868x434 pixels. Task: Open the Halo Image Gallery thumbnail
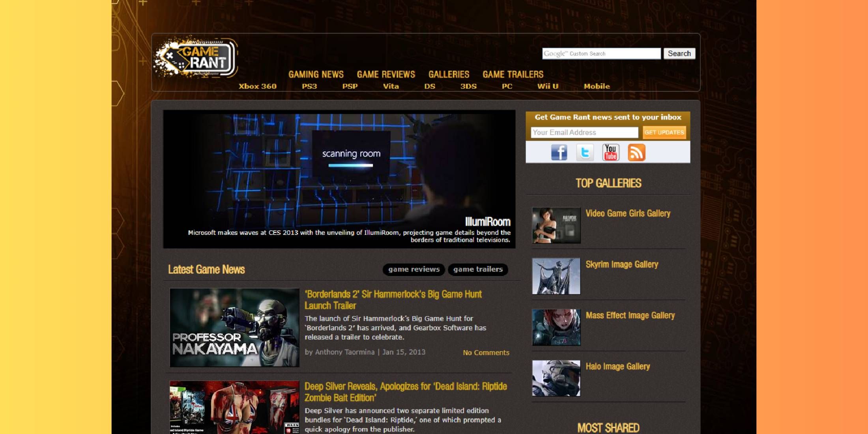pyautogui.click(x=556, y=378)
